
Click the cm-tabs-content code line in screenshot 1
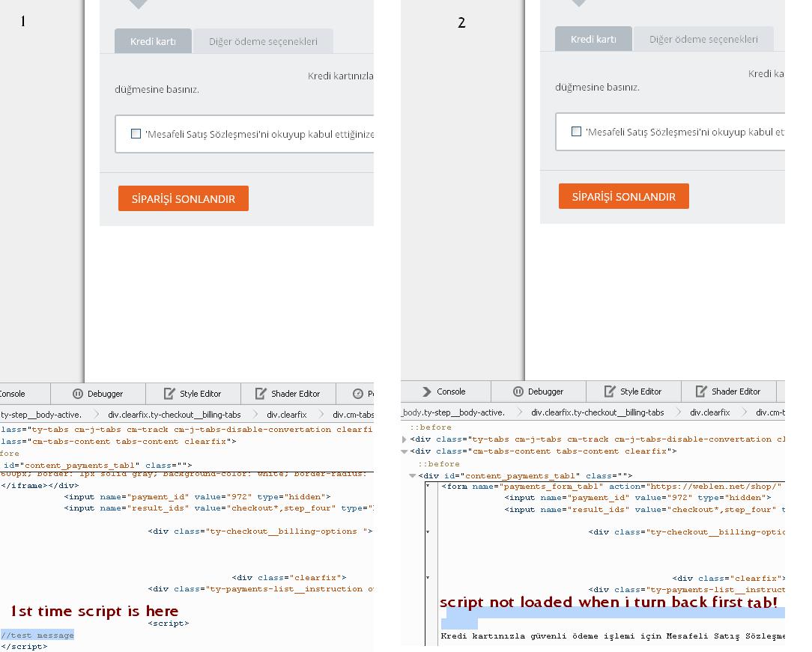click(x=118, y=442)
